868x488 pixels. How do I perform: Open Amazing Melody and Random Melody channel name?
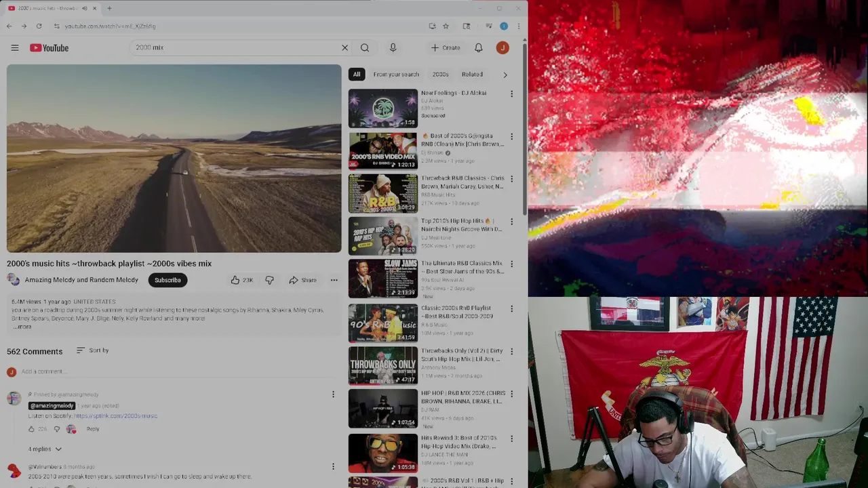point(81,280)
